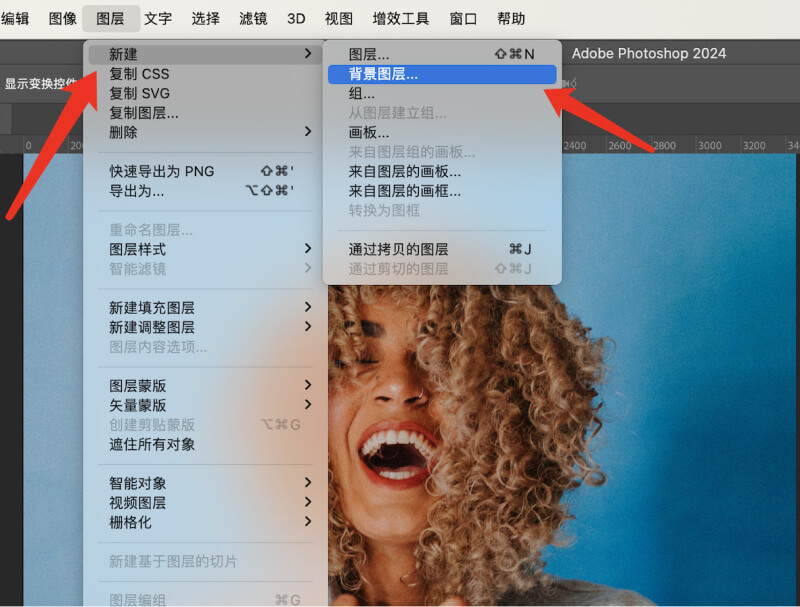800x607 pixels.
Task: Select 组... in the submenu
Action: coord(361,93)
